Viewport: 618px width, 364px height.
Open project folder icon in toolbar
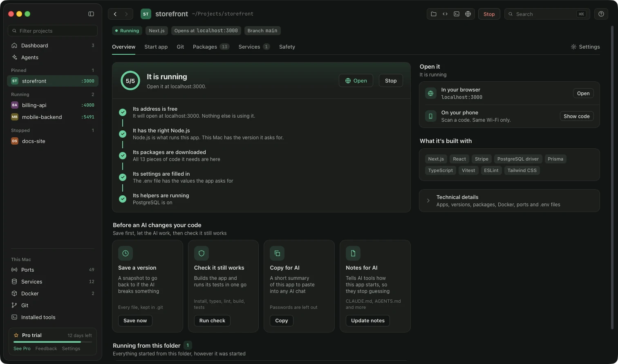click(x=434, y=14)
